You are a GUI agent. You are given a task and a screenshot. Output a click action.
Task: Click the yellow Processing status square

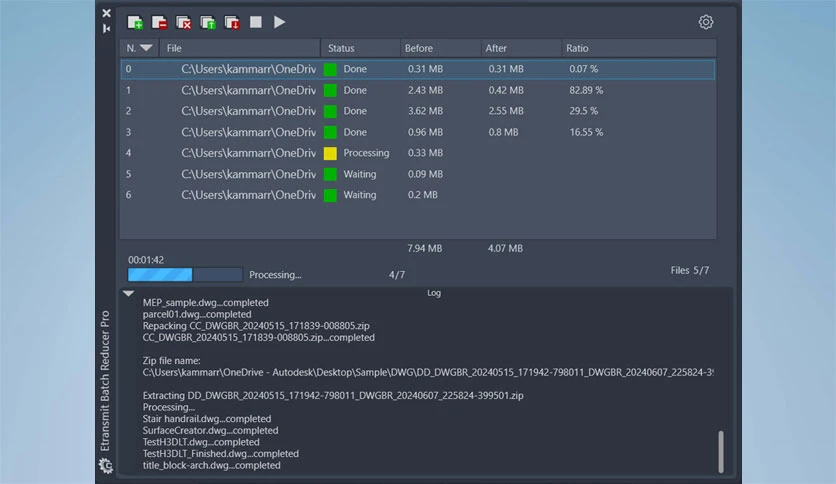pyautogui.click(x=330, y=154)
